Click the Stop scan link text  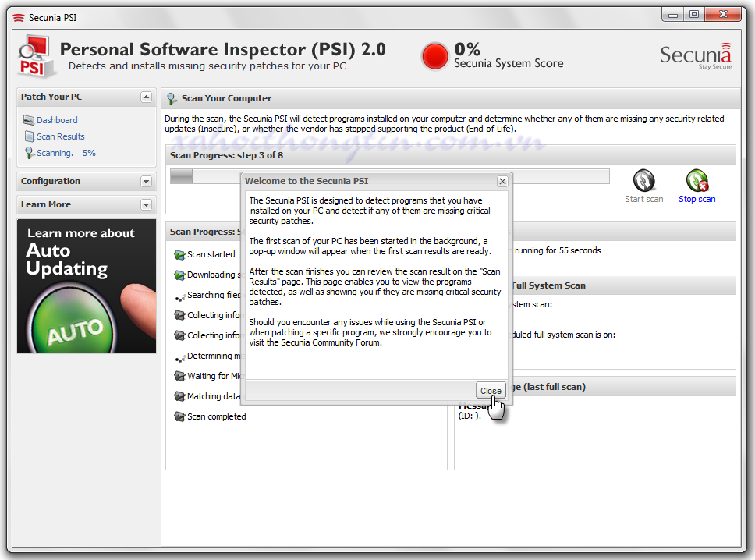(697, 199)
